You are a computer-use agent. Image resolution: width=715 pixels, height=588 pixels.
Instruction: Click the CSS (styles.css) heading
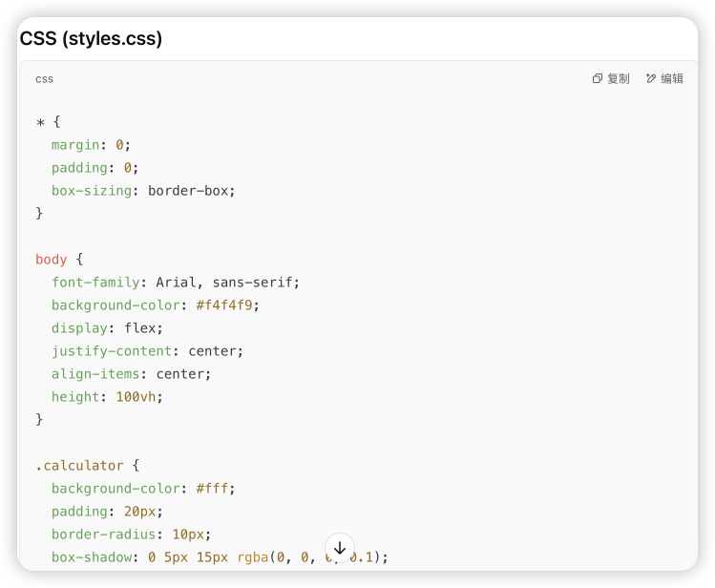pos(91,39)
